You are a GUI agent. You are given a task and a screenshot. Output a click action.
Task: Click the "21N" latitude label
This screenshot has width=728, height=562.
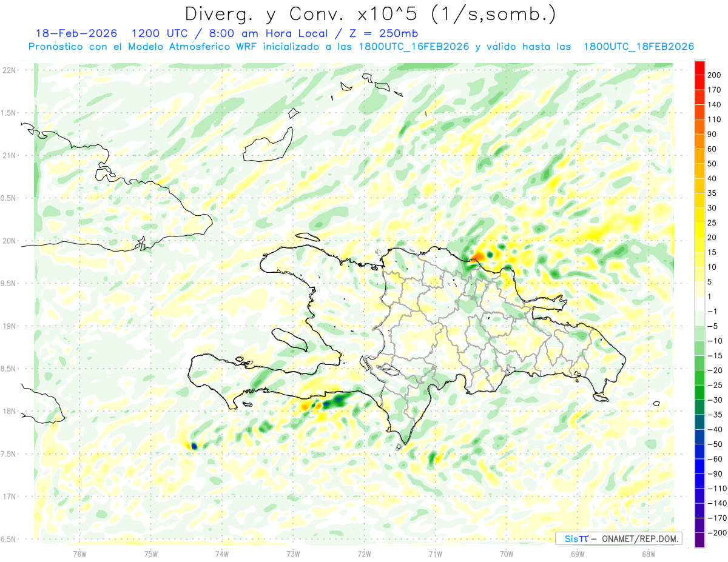9,156
